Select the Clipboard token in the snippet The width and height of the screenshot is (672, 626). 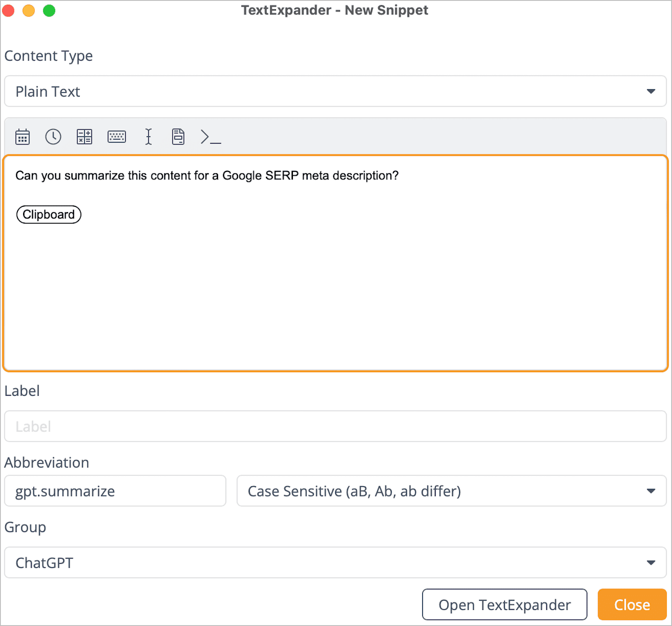[x=48, y=214]
